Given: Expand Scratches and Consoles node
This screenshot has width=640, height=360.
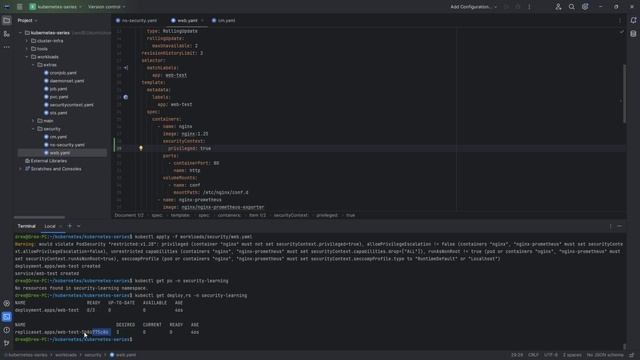Looking at the screenshot, I should (x=20, y=169).
